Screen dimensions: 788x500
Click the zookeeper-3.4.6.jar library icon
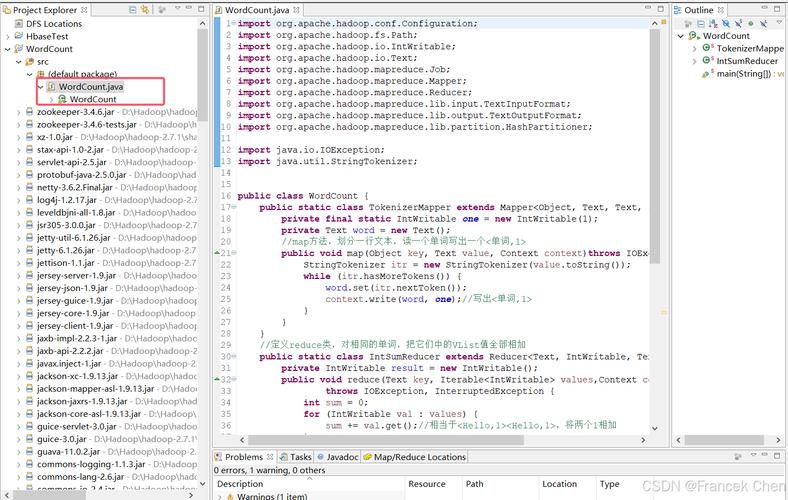pos(29,113)
